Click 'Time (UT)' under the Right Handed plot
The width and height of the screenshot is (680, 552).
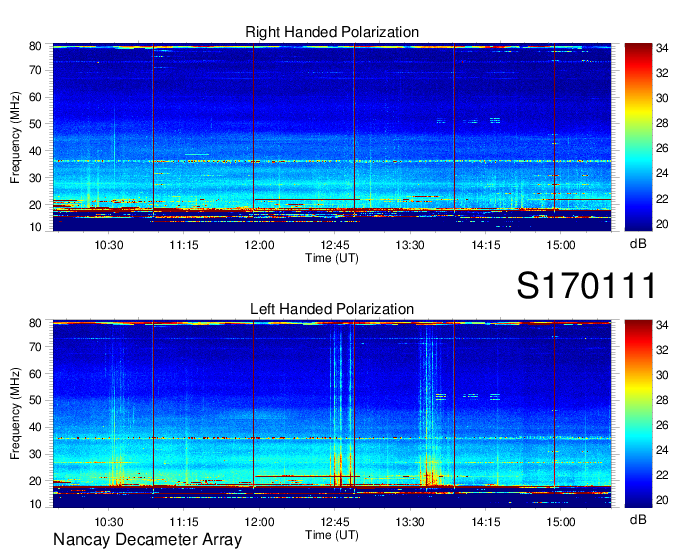[x=332, y=258]
